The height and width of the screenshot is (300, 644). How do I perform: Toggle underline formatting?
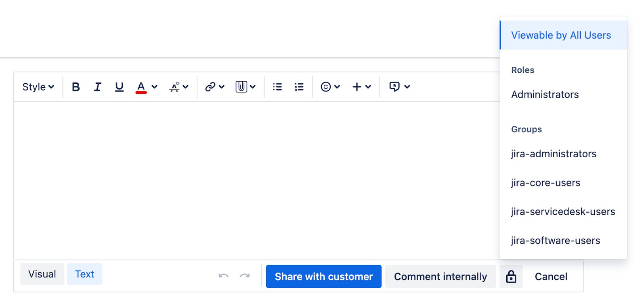point(119,87)
